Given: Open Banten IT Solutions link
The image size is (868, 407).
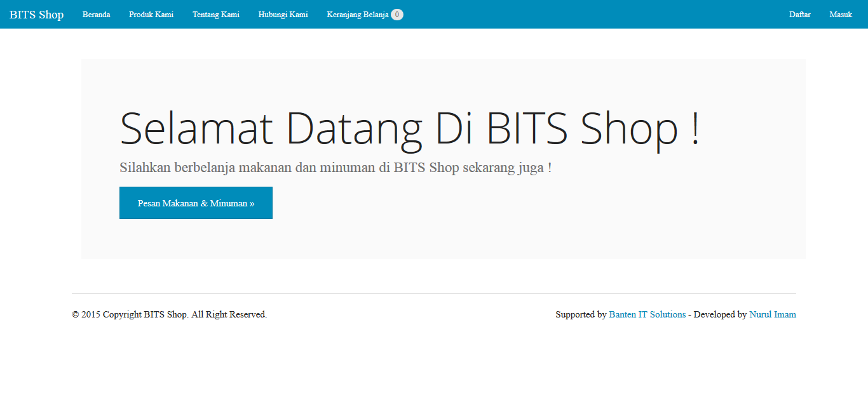Looking at the screenshot, I should pos(648,314).
